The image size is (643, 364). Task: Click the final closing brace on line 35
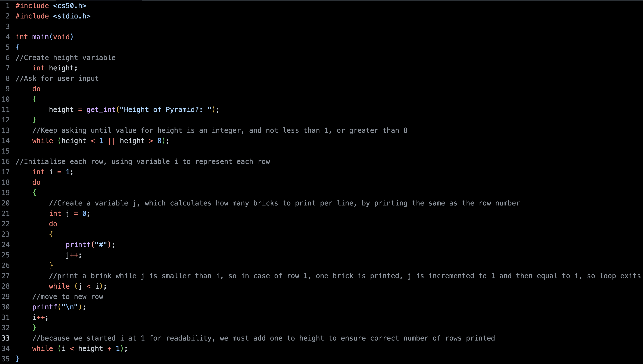point(18,359)
